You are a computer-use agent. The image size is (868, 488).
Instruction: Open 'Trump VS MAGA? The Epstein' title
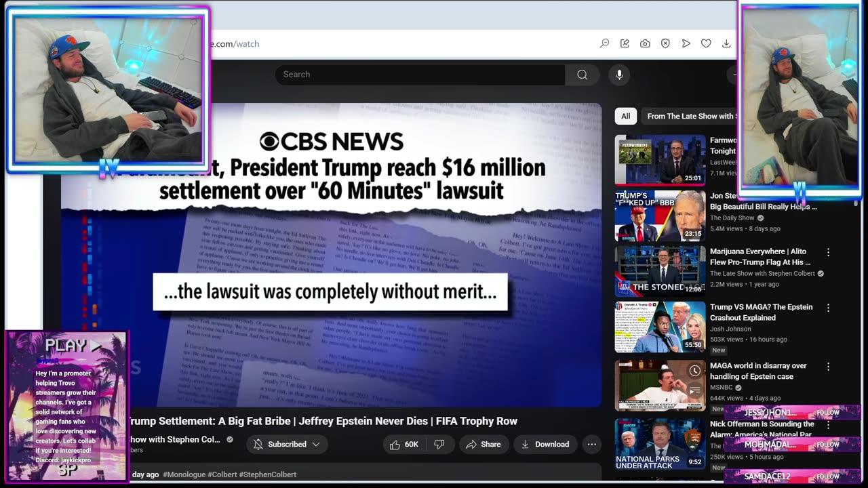(x=761, y=312)
